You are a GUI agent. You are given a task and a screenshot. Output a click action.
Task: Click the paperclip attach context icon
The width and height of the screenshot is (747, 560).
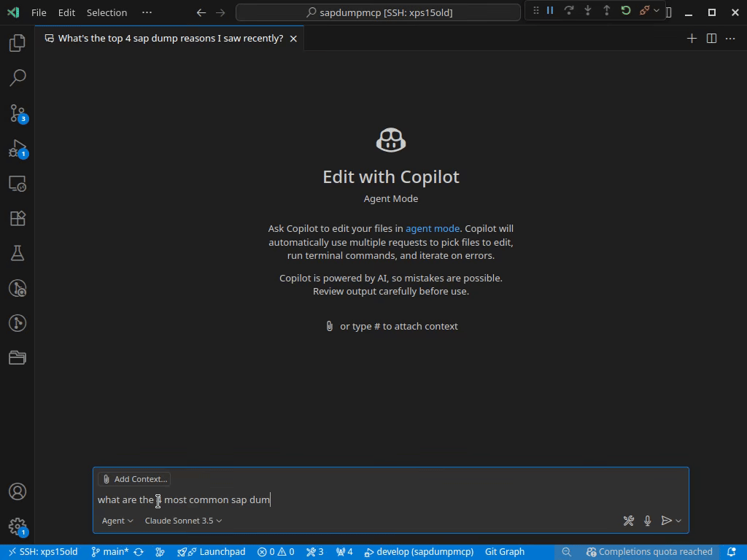tap(329, 326)
